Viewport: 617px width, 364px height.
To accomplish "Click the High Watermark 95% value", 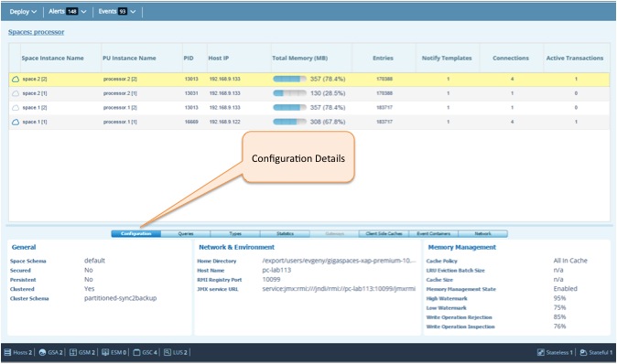I will tap(559, 298).
